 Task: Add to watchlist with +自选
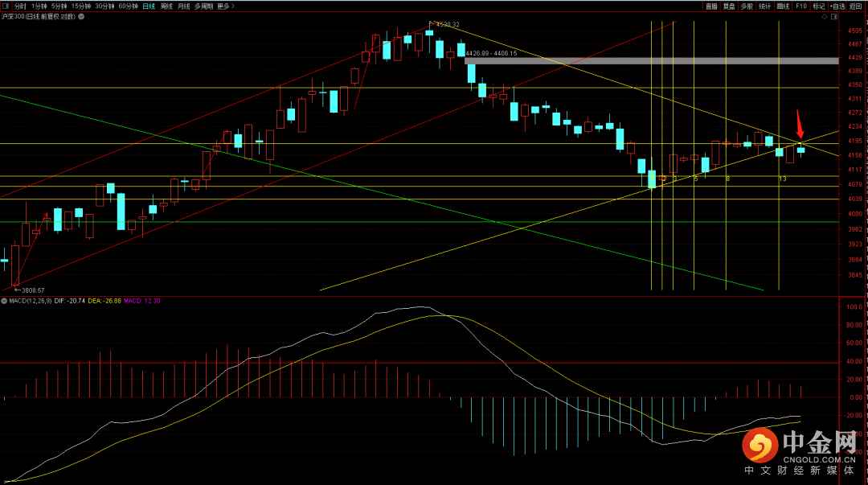(837, 6)
